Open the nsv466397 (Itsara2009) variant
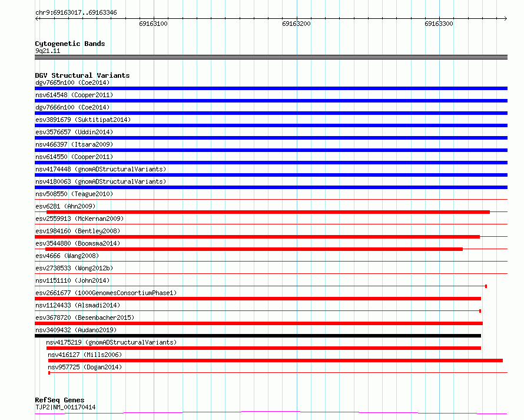Image resolution: width=524 pixels, height=420 pixels. tap(74, 144)
